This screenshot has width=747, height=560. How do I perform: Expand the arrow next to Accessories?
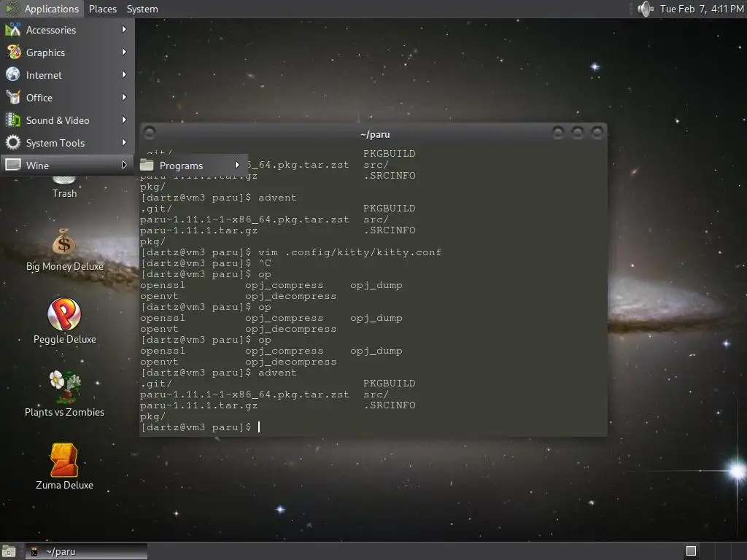coord(124,29)
